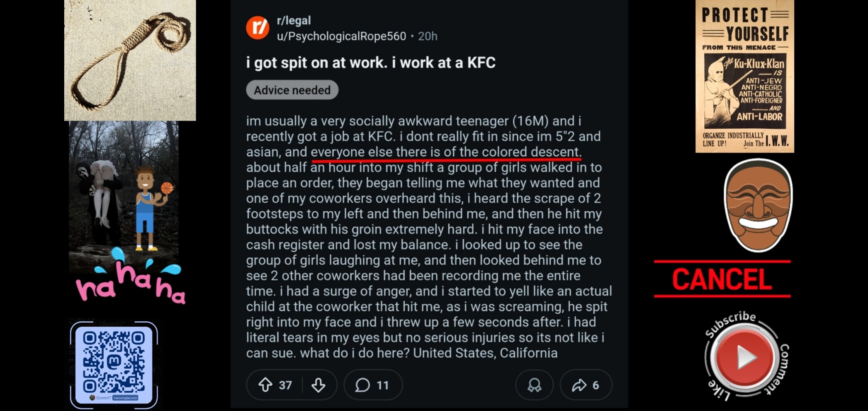Click the basketball player emoji figure
Screen dimensions: 868x411
pyautogui.click(x=148, y=208)
